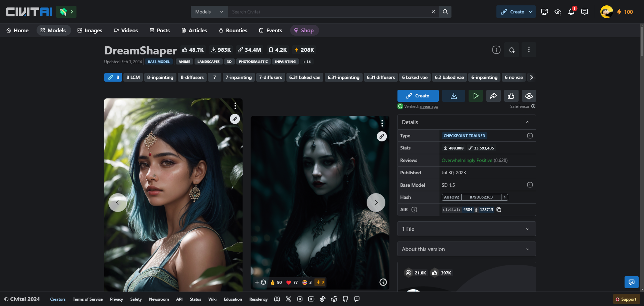Click the search magnifier button
The width and height of the screenshot is (644, 306).
pos(445,12)
